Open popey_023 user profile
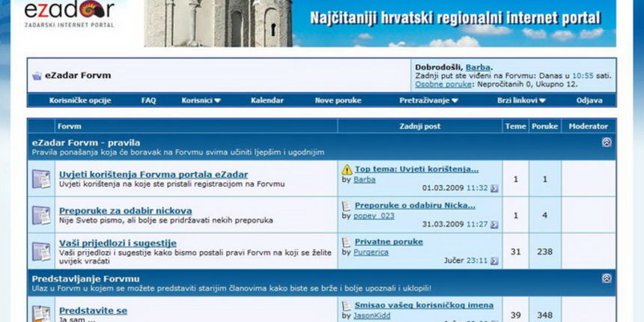644x322 pixels. click(374, 216)
